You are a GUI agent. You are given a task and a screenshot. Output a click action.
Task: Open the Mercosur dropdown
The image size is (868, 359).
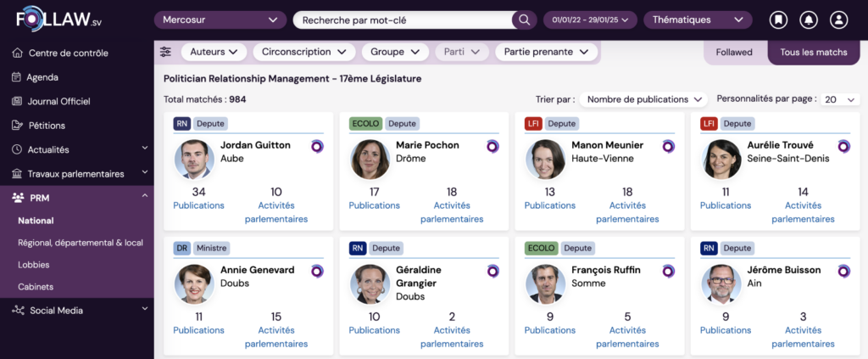[220, 20]
